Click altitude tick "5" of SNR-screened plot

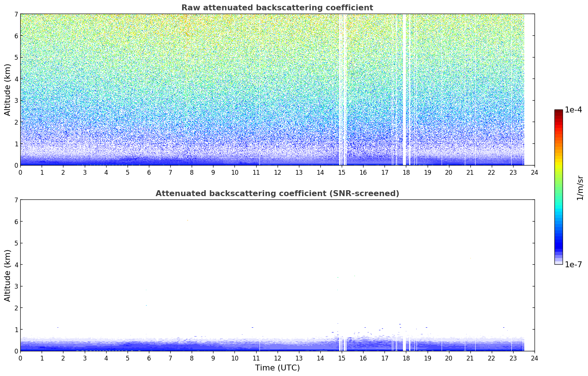[x=16, y=243]
